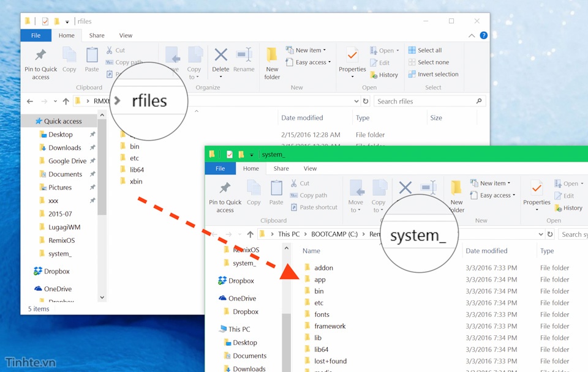588x372 pixels.
Task: Open the View tab in system_ window
Action: coord(311,168)
